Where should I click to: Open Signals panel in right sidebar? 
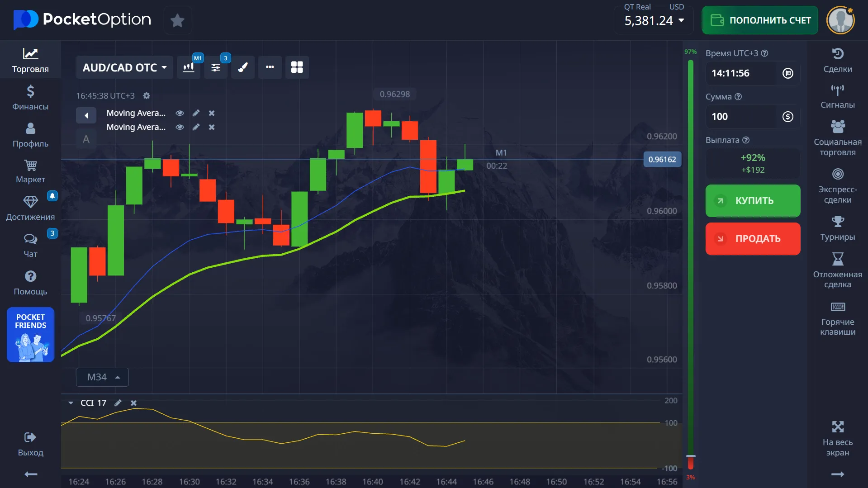(x=837, y=97)
